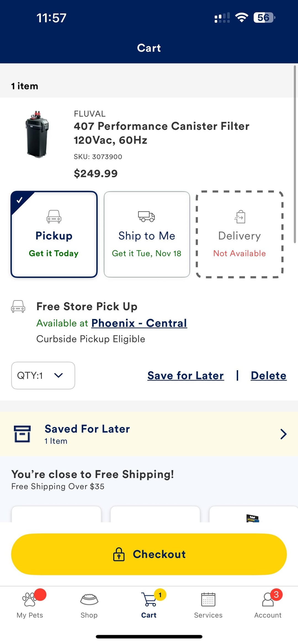Open the Services calendar icon
This screenshot has width=298, height=644.
(208, 599)
